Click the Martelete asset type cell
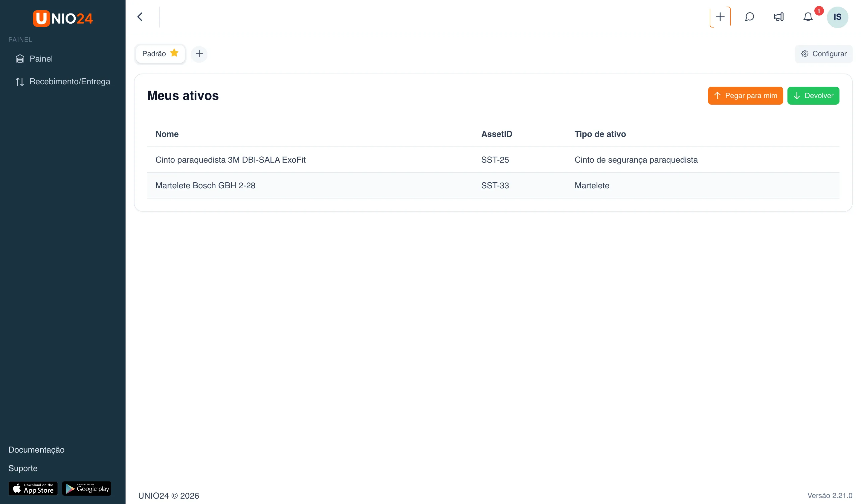Viewport: 861px width, 504px height. pos(592,186)
